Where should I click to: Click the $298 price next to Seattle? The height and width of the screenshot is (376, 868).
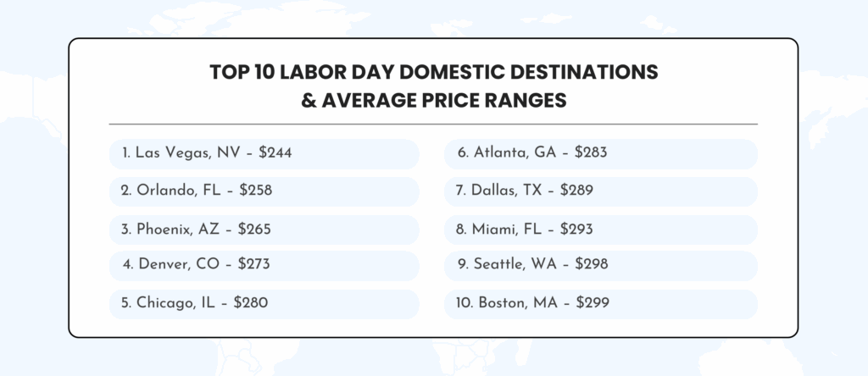[x=591, y=264]
